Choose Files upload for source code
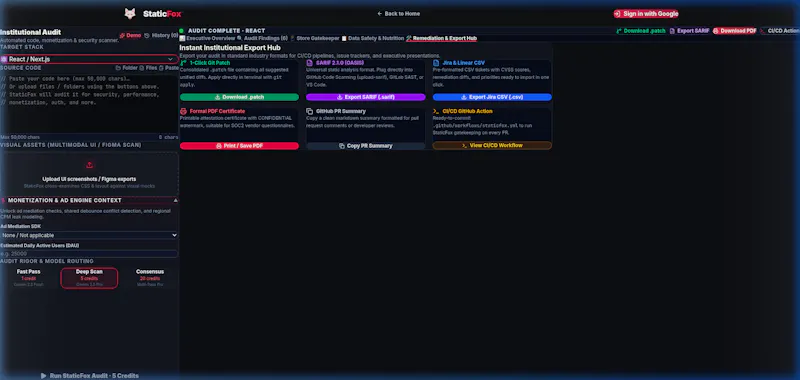 coord(148,67)
